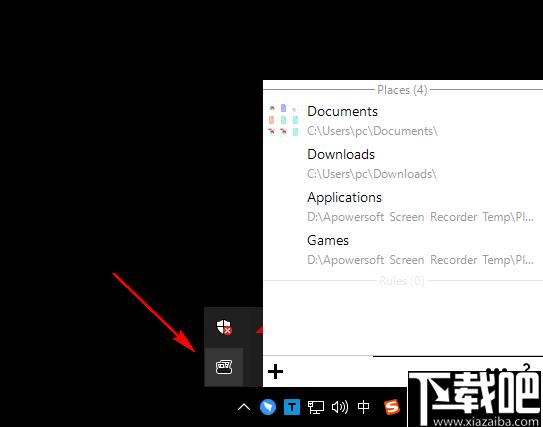The image size is (543, 427).
Task: Open the blue bird tray icon
Action: tap(268, 407)
